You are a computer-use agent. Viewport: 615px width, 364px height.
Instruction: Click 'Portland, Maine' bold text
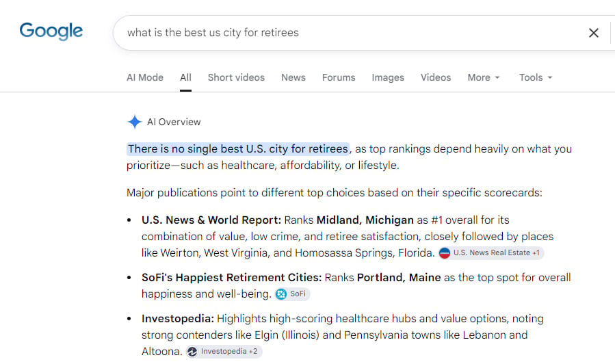pyautogui.click(x=399, y=278)
